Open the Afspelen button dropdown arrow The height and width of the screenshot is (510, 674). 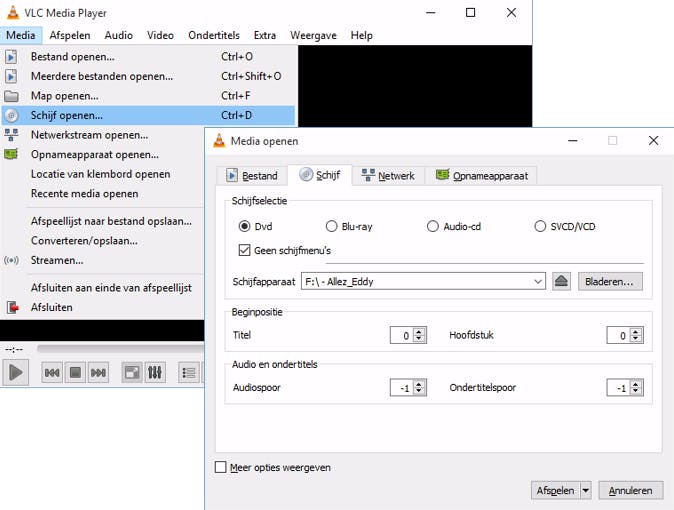pyautogui.click(x=586, y=491)
